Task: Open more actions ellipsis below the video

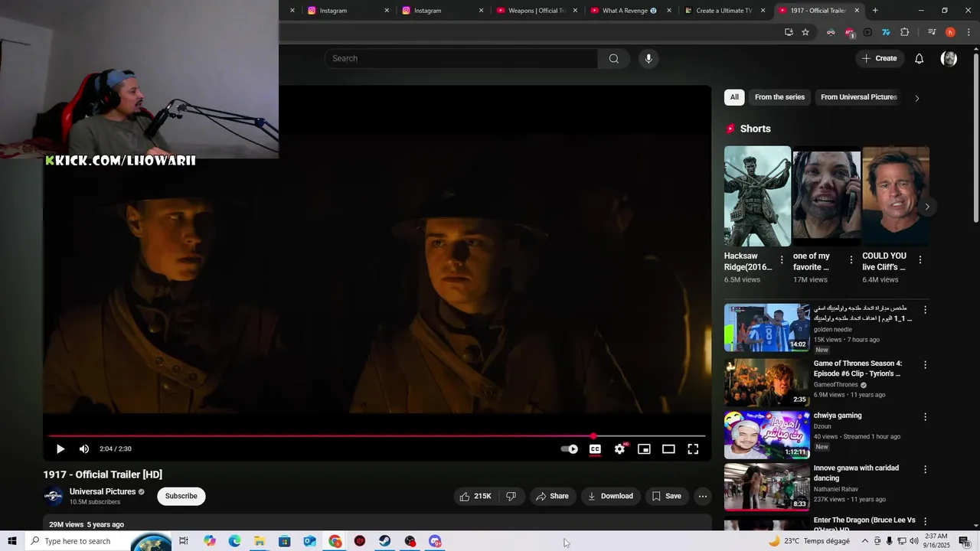Action: pos(702,497)
